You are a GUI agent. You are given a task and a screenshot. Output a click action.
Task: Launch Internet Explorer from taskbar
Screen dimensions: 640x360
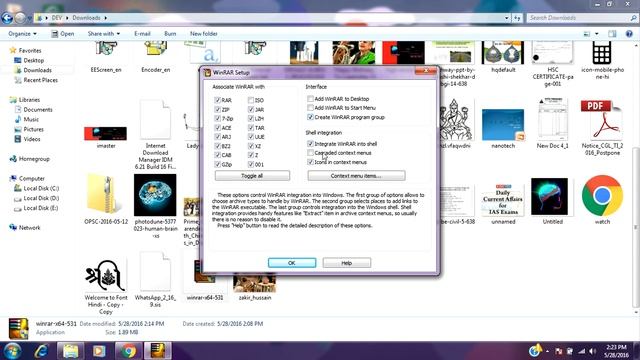coord(42,351)
